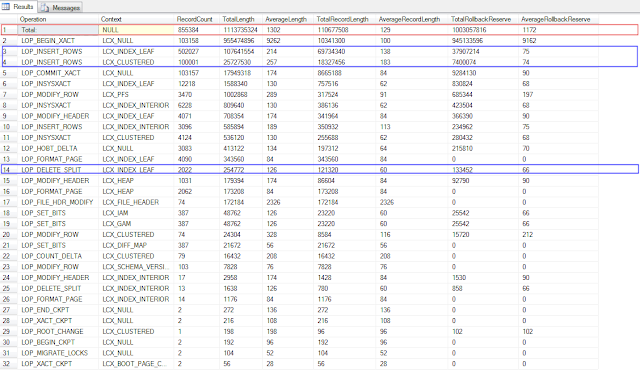Switch to the Messages tab

tap(61, 7)
